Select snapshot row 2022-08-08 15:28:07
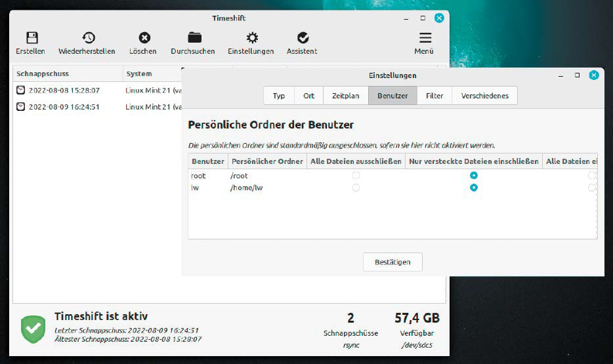Image resolution: width=613 pixels, height=364 pixels. [x=98, y=91]
